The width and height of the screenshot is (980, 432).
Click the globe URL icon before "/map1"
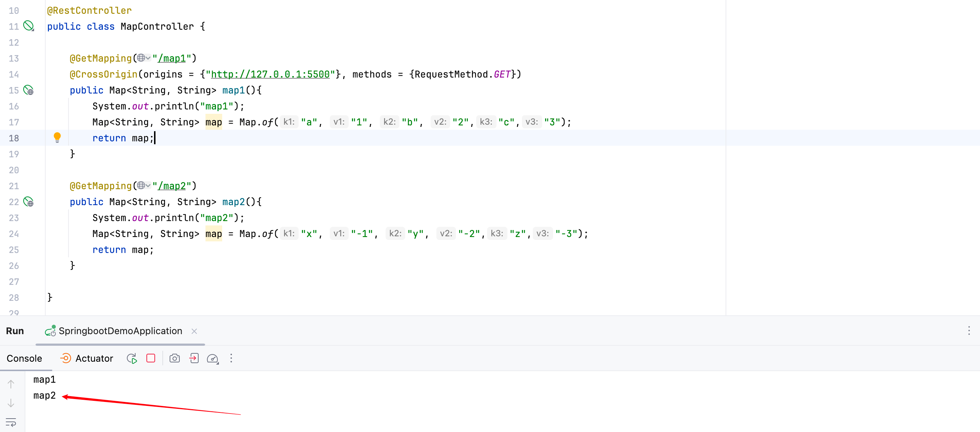[x=141, y=58]
